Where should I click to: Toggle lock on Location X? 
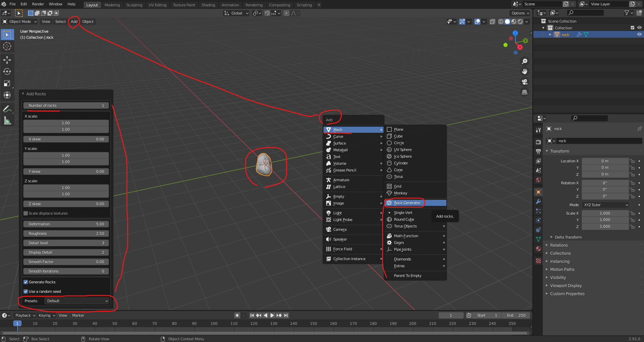click(x=633, y=161)
